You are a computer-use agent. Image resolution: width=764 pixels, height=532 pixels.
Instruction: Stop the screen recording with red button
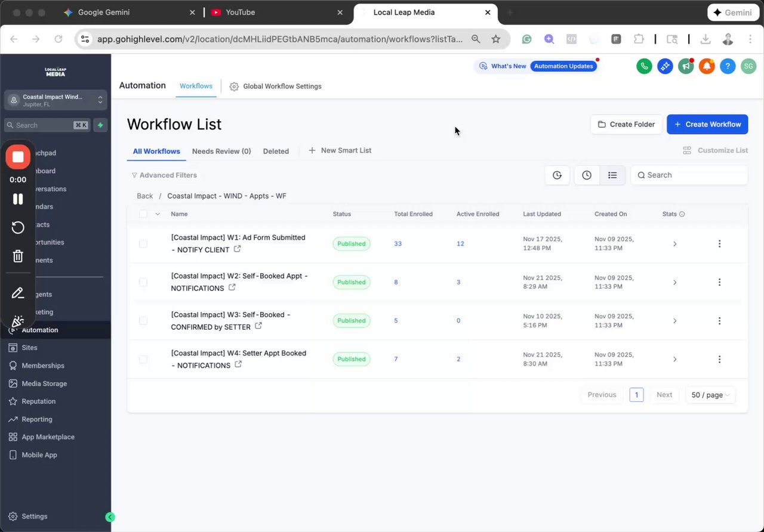pyautogui.click(x=18, y=157)
